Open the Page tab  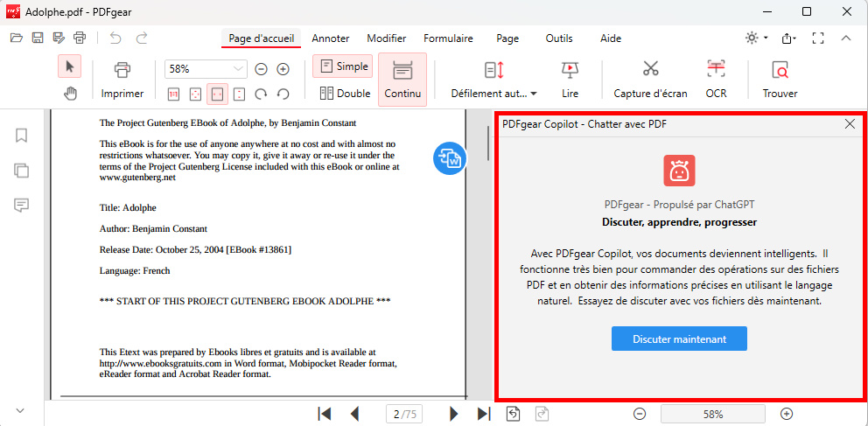point(507,38)
